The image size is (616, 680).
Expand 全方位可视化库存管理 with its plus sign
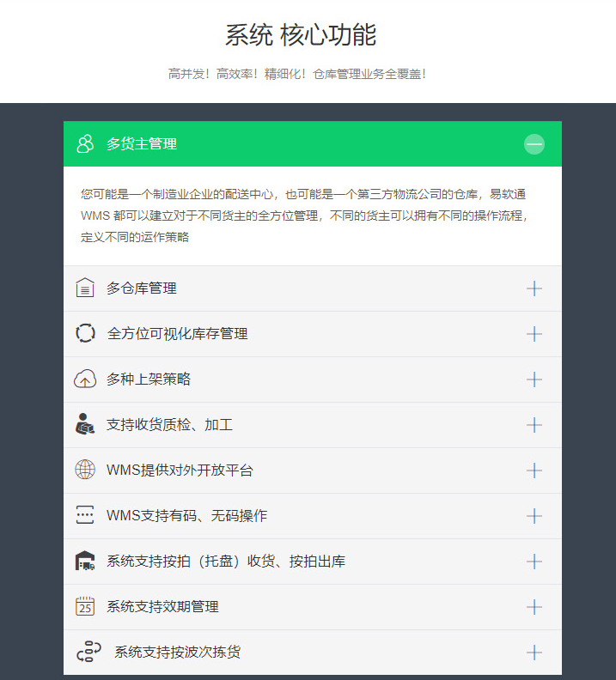click(x=534, y=334)
